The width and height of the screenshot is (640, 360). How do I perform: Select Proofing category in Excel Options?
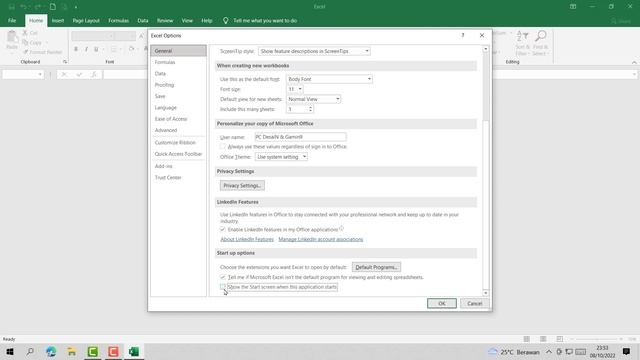pos(178,85)
